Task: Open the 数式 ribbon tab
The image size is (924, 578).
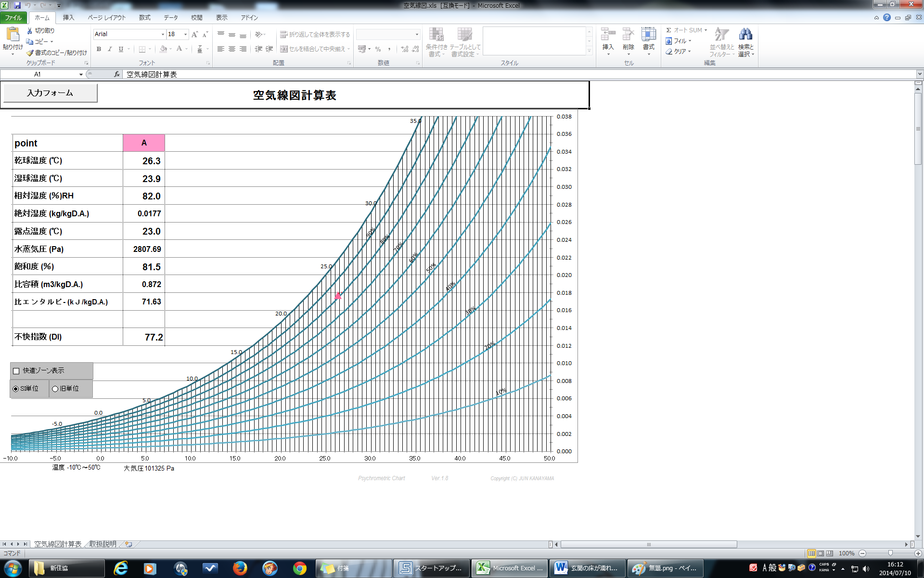Action: click(144, 18)
